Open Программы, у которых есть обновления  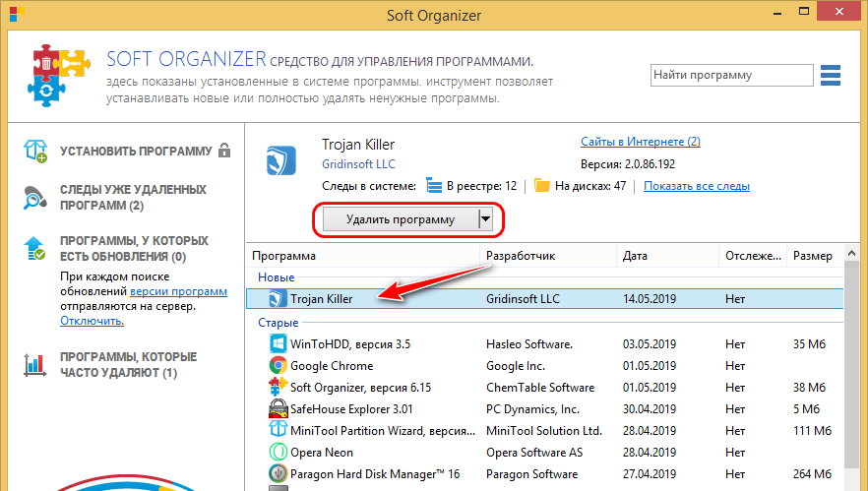pos(135,249)
